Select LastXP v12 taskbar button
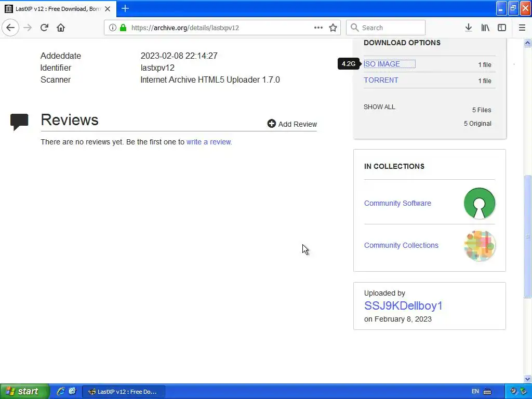532x399 pixels. [x=124, y=392]
